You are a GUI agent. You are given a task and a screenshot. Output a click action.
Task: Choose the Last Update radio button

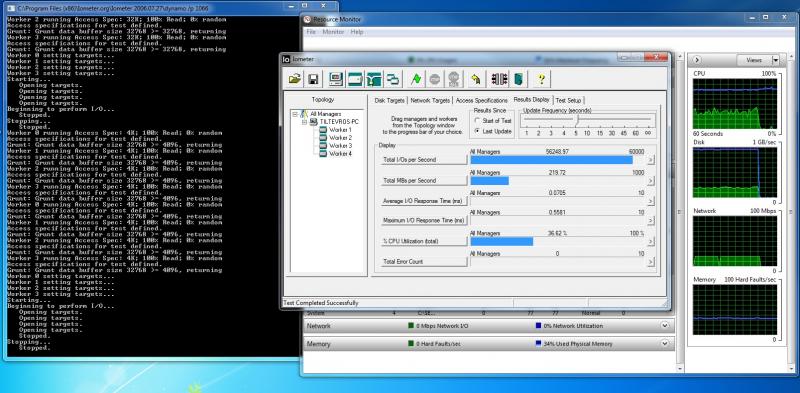tap(477, 131)
